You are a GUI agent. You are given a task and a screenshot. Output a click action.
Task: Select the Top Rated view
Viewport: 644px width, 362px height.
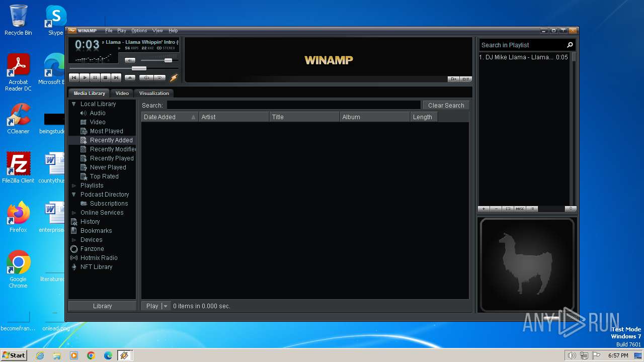pyautogui.click(x=104, y=176)
